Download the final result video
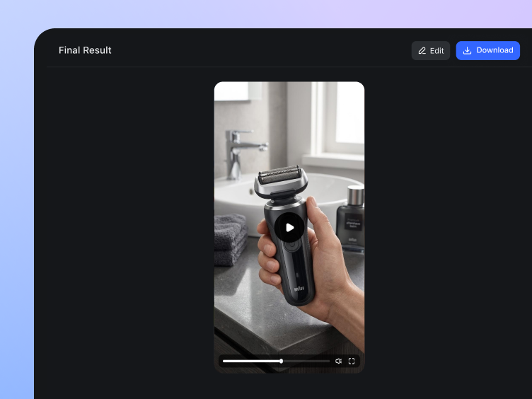 point(487,50)
